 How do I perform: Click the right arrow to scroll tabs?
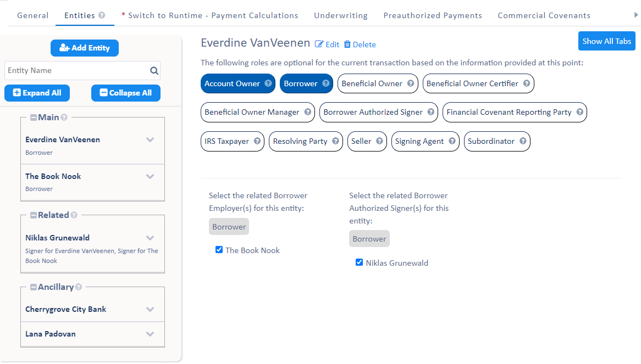coord(637,15)
